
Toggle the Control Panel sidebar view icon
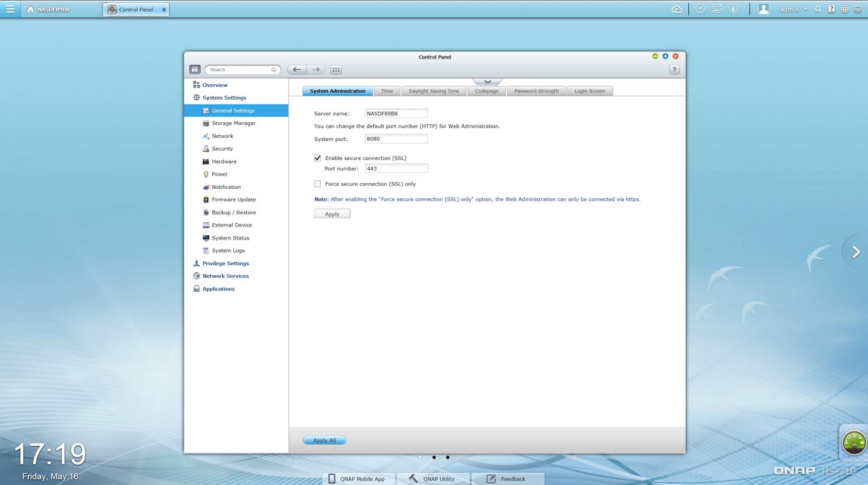[195, 69]
